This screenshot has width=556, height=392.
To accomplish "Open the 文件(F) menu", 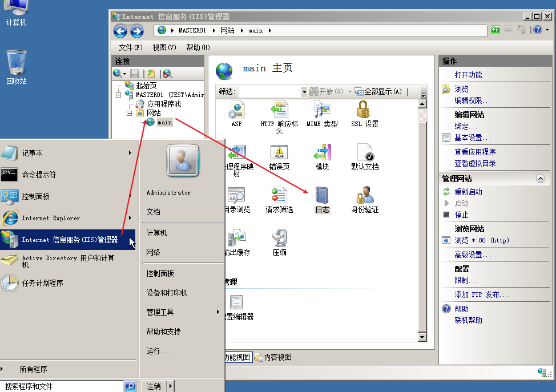I will [x=131, y=47].
